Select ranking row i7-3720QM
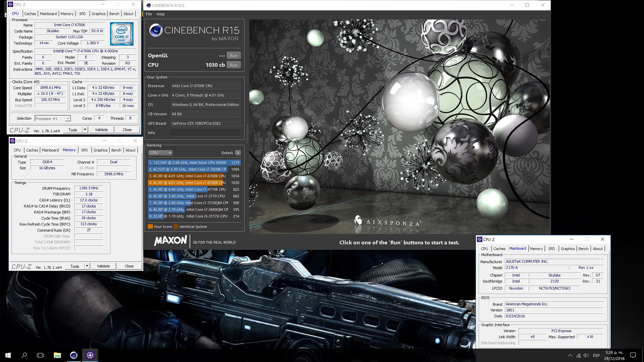 coord(194,203)
